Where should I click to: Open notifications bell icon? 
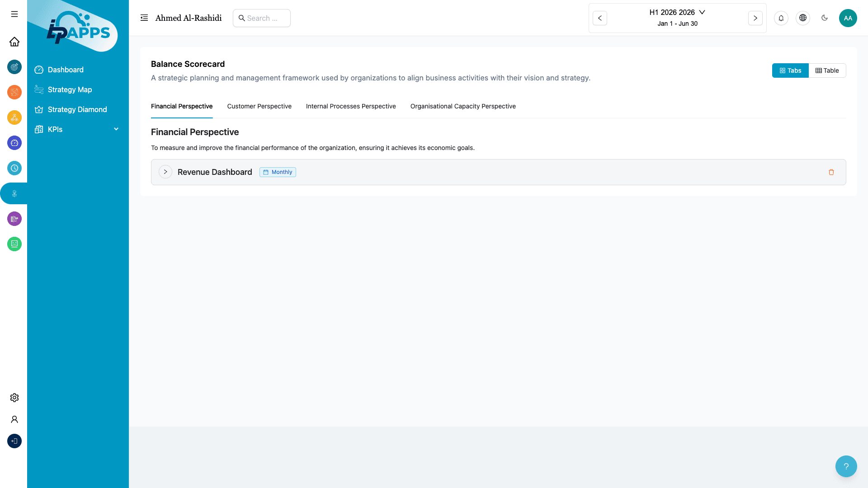click(x=781, y=18)
